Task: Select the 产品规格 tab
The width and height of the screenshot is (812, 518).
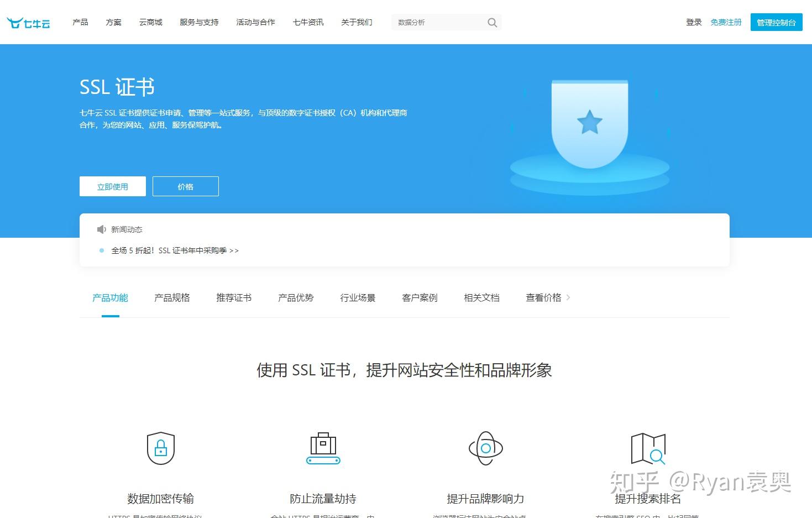Action: tap(172, 298)
